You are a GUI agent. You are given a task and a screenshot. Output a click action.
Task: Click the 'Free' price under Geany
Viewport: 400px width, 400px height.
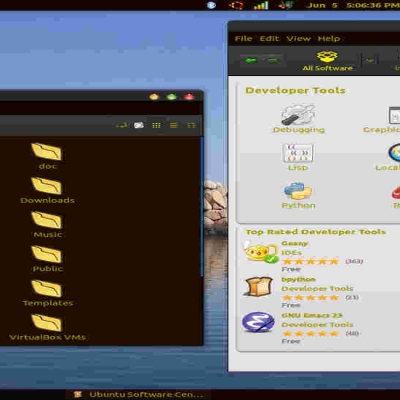pos(291,269)
